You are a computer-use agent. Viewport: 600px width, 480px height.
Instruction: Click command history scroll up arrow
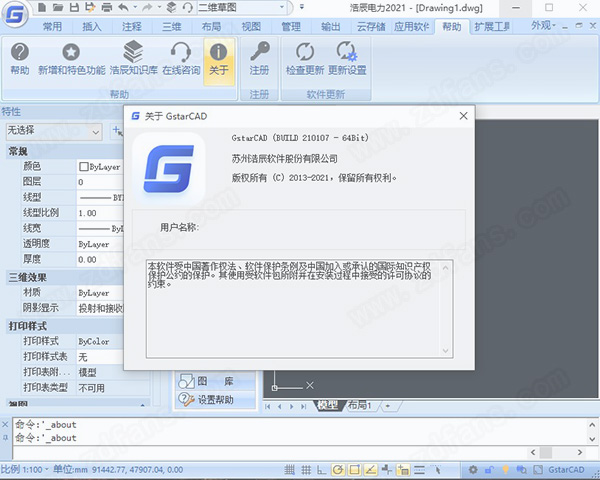click(x=592, y=425)
